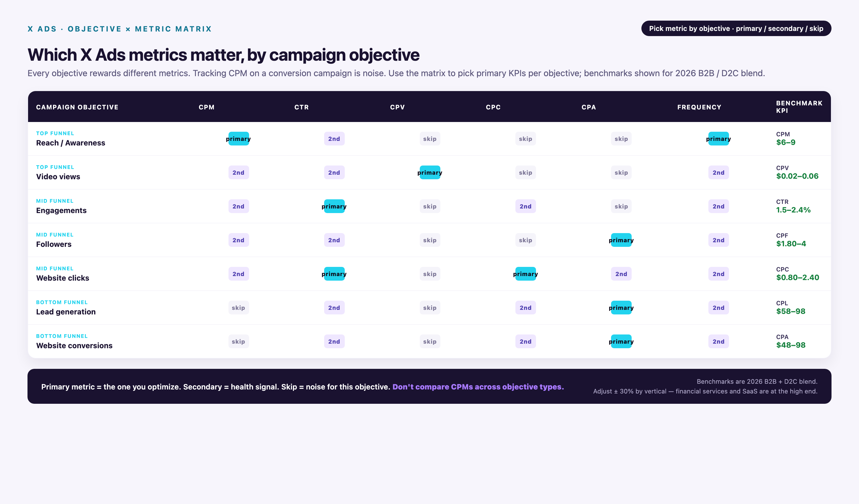Click the 'Which X Ads metrics matter' headline
Viewport: 859px width, 504px height.
[x=223, y=55]
